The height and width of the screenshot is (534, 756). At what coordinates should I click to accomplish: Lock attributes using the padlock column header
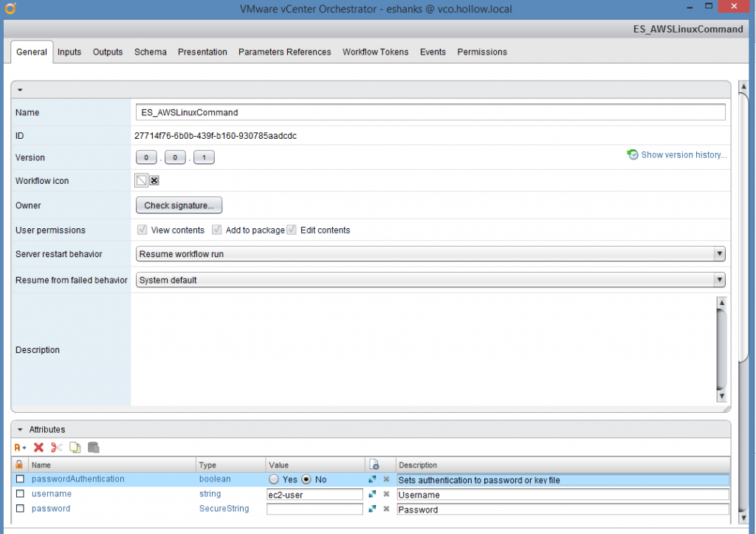point(20,464)
